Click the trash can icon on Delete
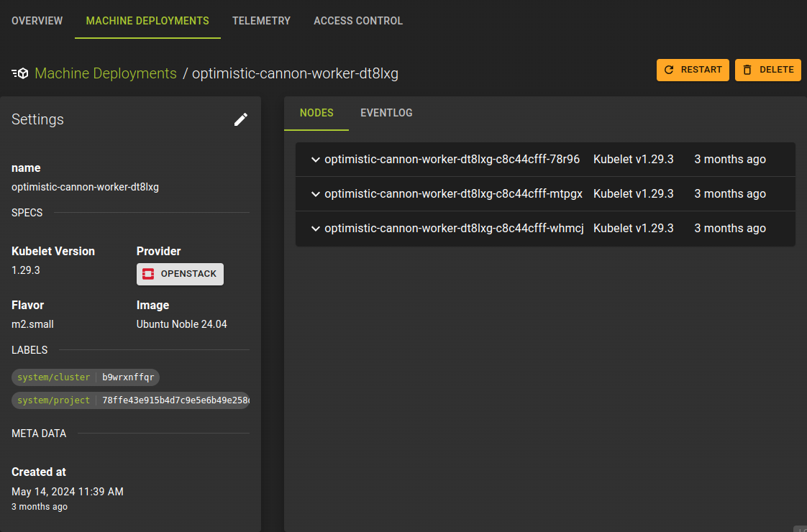The image size is (807, 532). click(747, 70)
